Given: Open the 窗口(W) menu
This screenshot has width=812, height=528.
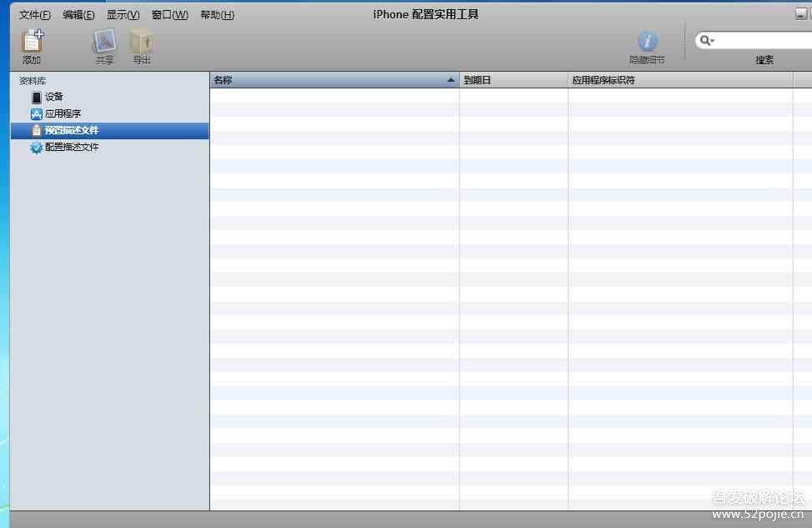Looking at the screenshot, I should [170, 15].
